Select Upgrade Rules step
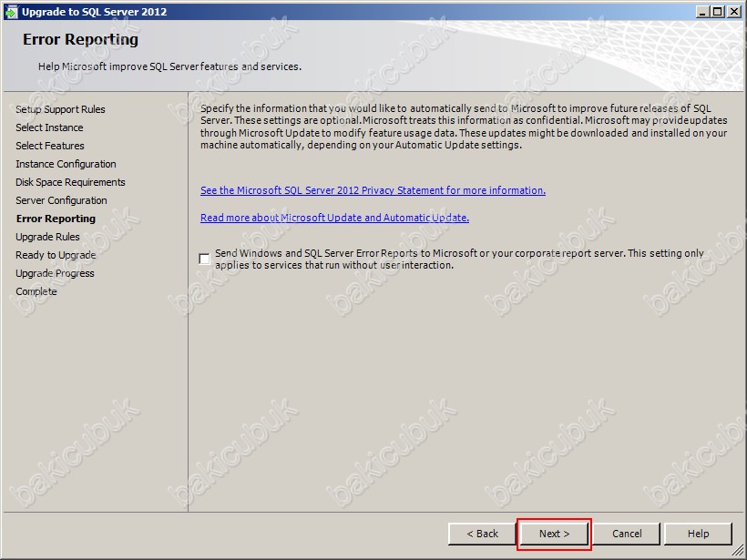The image size is (747, 560). click(x=47, y=237)
